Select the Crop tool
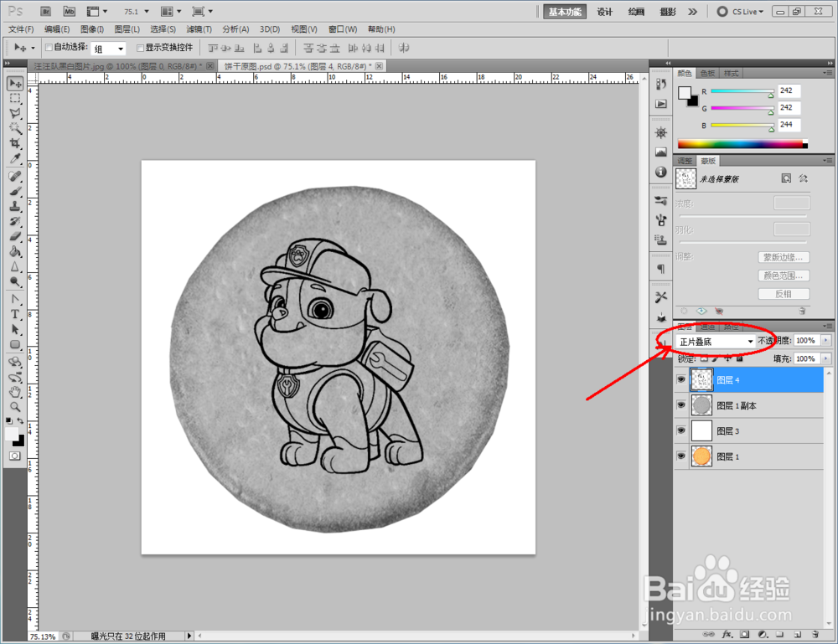 pyautogui.click(x=15, y=143)
